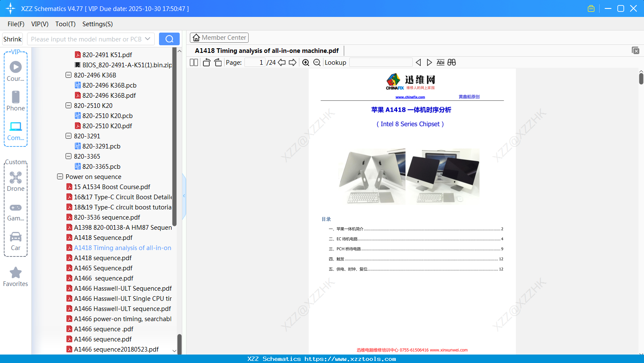
Task: Follow the www.chinafix.com link in PDF
Action: 410,97
